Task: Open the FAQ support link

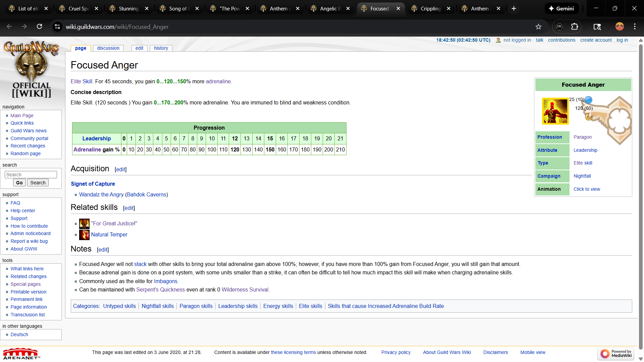Action: pos(15,203)
